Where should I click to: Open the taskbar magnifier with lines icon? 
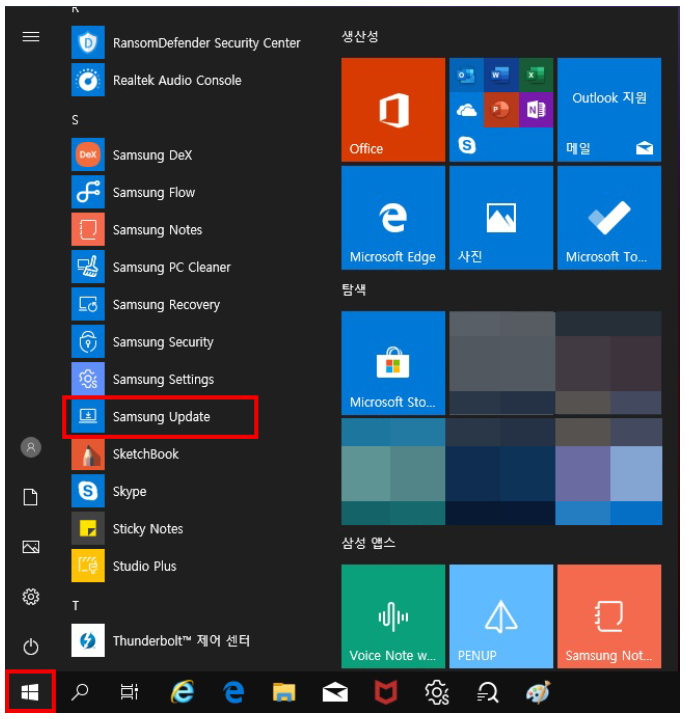tap(487, 692)
